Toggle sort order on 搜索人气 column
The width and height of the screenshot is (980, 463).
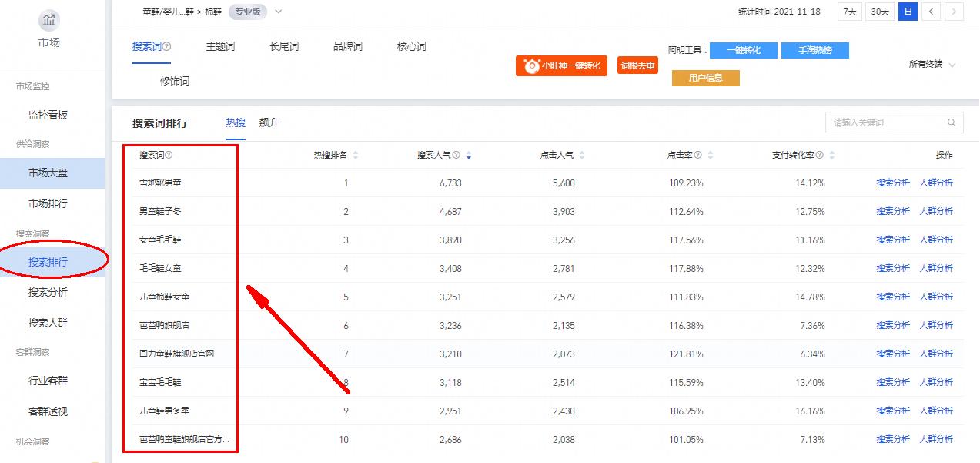point(468,156)
